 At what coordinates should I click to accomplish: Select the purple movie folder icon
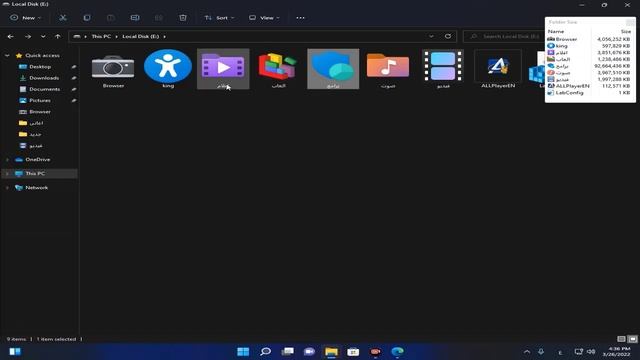[223, 69]
